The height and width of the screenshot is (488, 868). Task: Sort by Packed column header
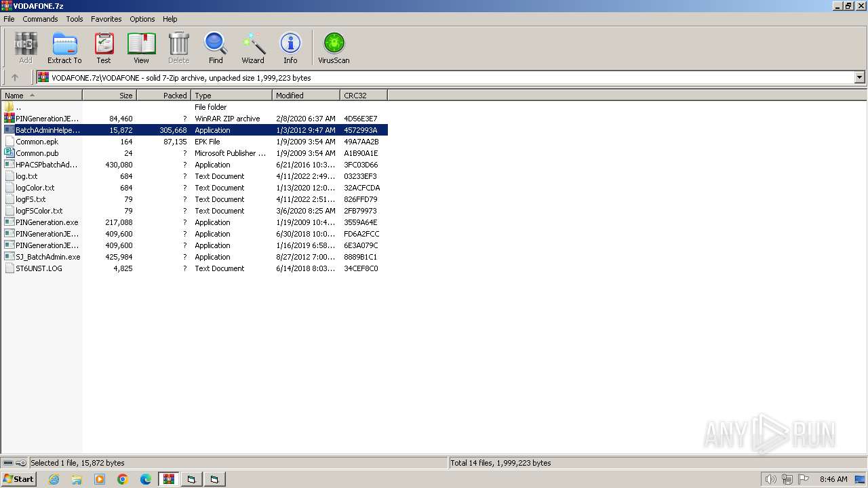click(x=164, y=96)
